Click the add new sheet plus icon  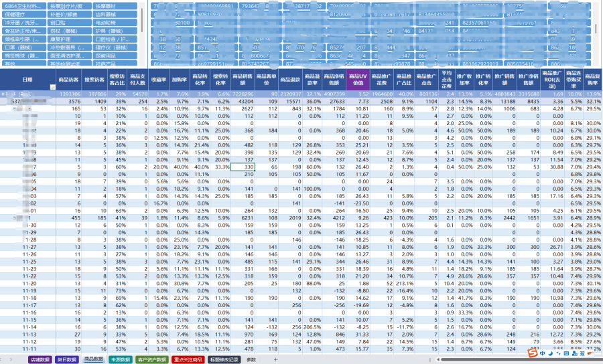click(x=275, y=359)
